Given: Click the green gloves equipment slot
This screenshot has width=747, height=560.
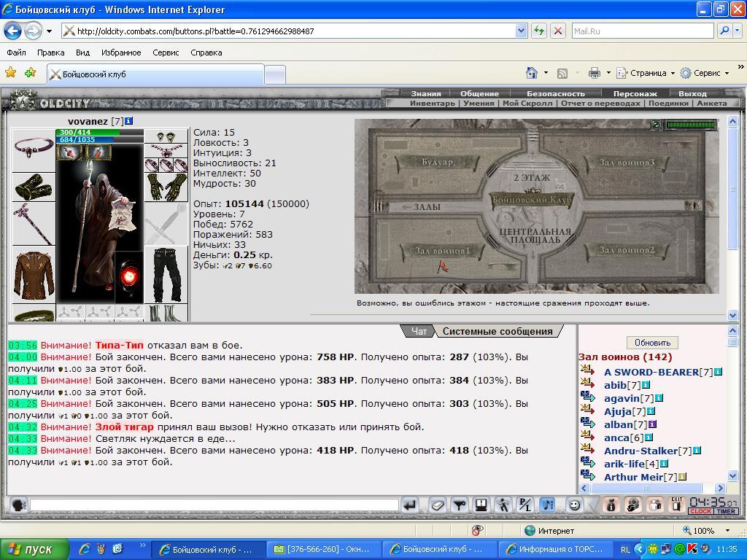Looking at the screenshot, I should 166,187.
